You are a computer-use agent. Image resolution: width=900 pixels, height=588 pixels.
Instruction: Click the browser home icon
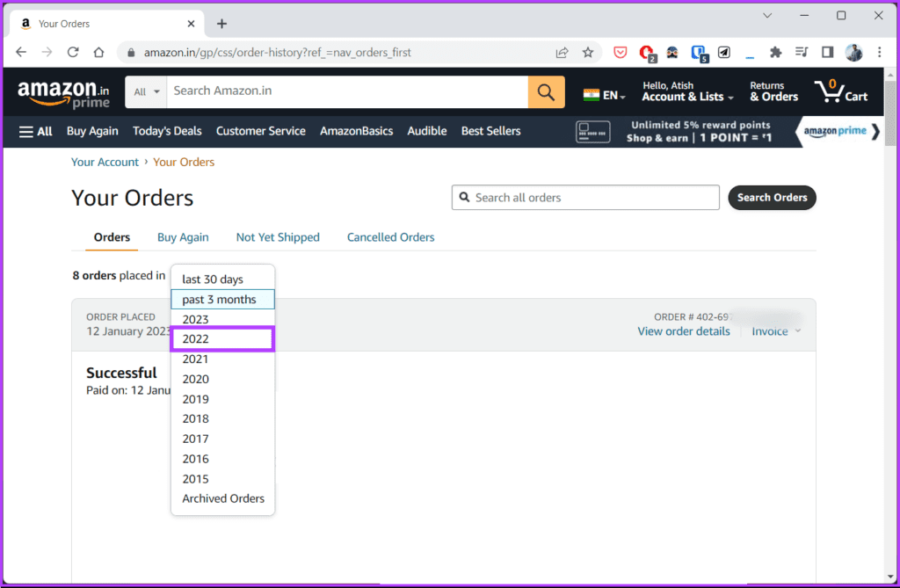tap(98, 52)
